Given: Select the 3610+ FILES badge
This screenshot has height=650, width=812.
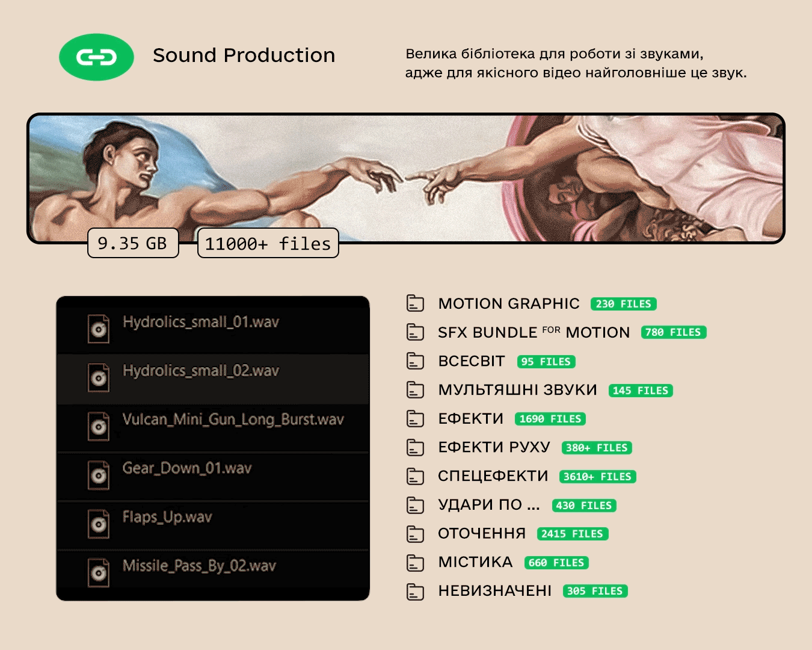Looking at the screenshot, I should tap(597, 477).
